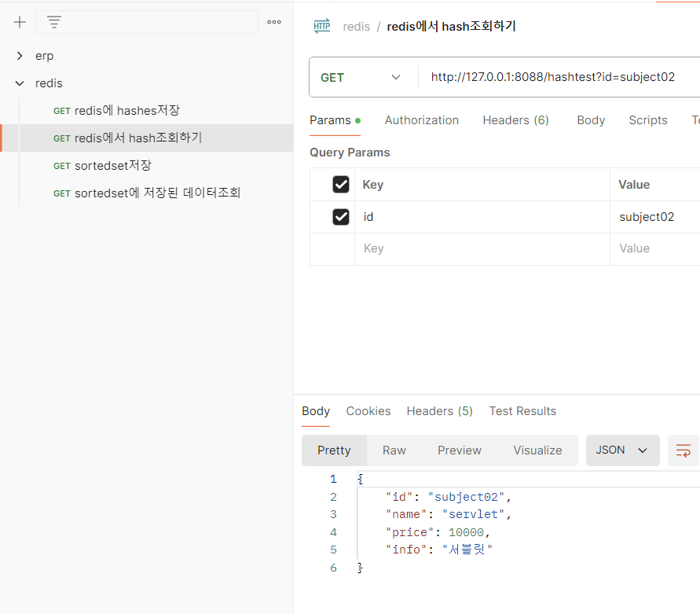
Task: Click the HTTP request type icon
Action: [322, 27]
